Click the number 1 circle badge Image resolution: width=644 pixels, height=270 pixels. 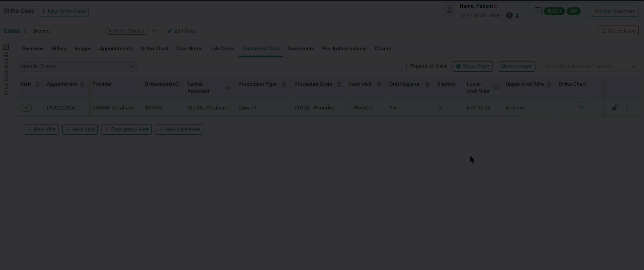tap(509, 15)
